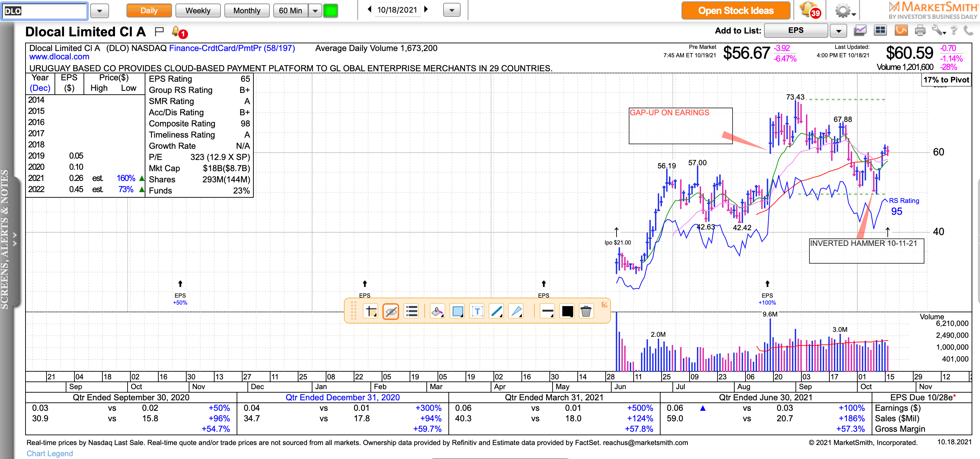This screenshot has height=459, width=980.
Task: Switch to the 60 Min chart
Action: (x=291, y=10)
